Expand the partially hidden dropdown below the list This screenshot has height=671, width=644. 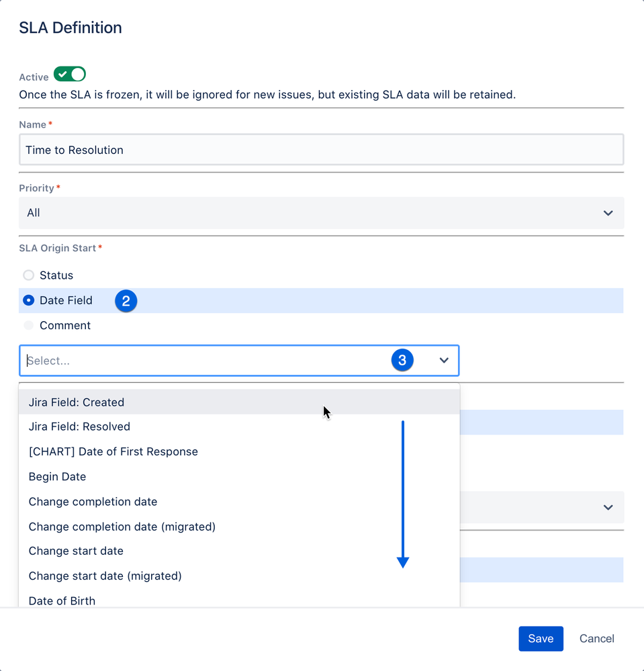(x=608, y=507)
